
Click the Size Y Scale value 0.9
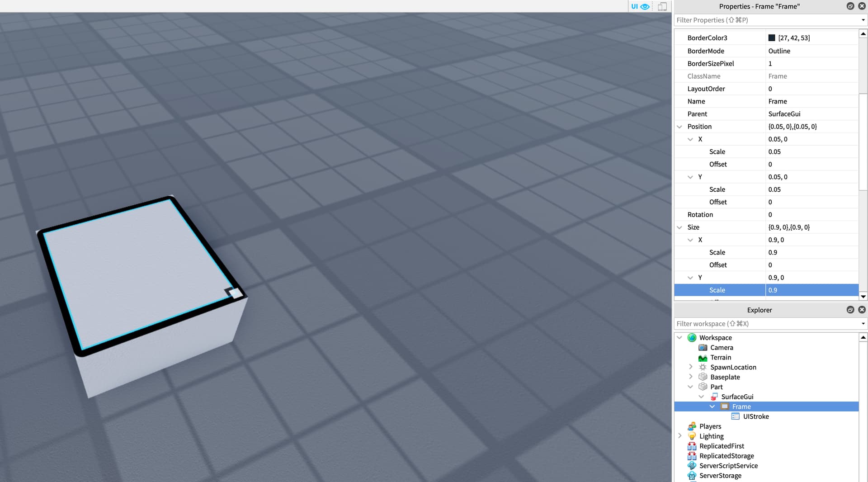[812, 290]
